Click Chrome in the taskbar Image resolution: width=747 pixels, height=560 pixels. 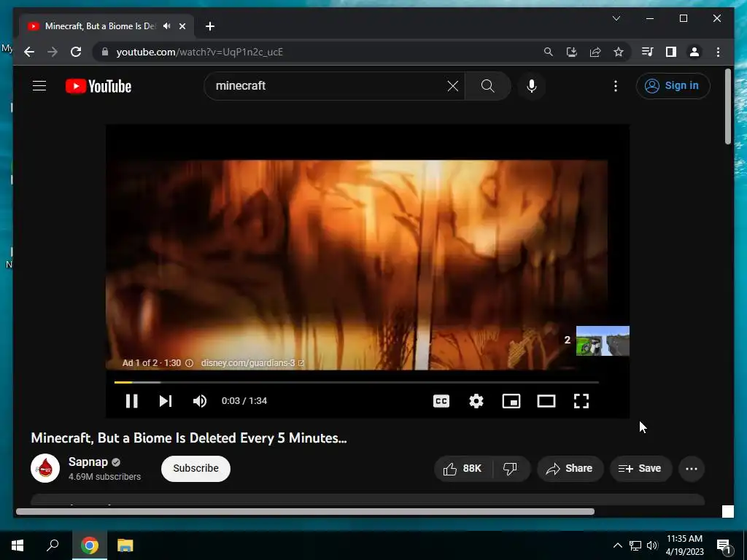tap(90, 545)
